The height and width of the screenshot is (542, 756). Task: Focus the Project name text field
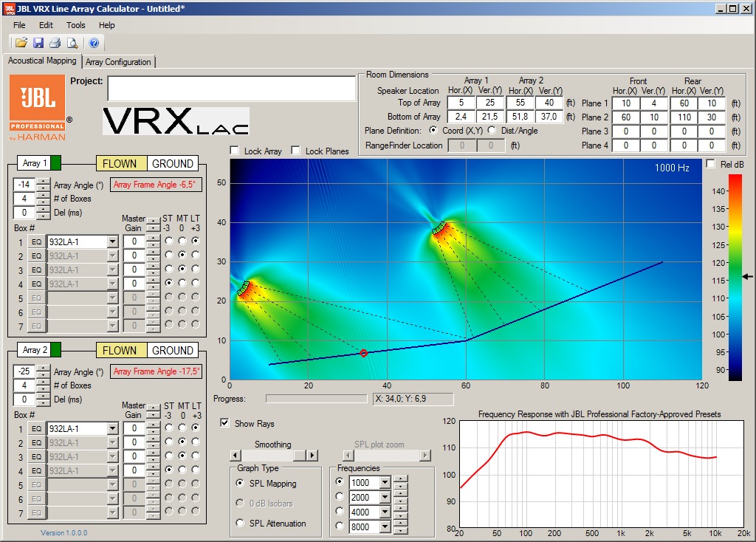click(231, 89)
